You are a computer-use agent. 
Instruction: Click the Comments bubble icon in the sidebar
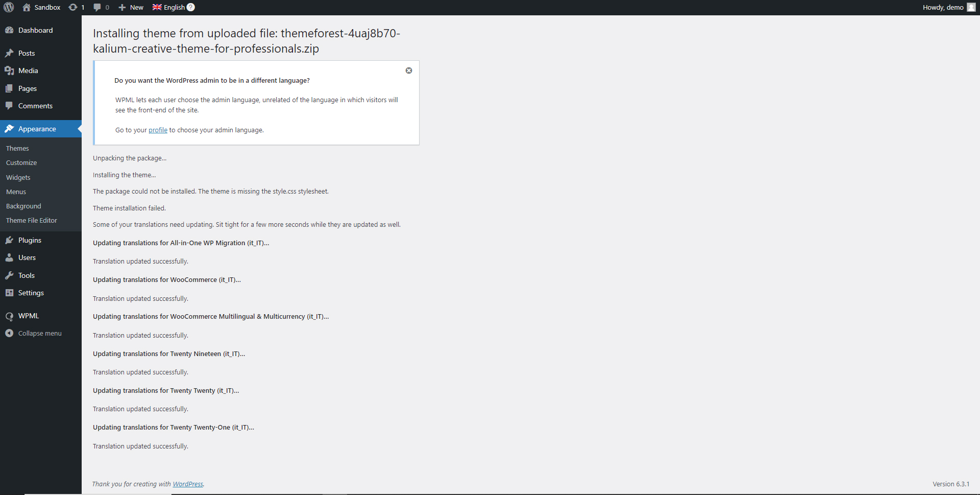pos(9,106)
